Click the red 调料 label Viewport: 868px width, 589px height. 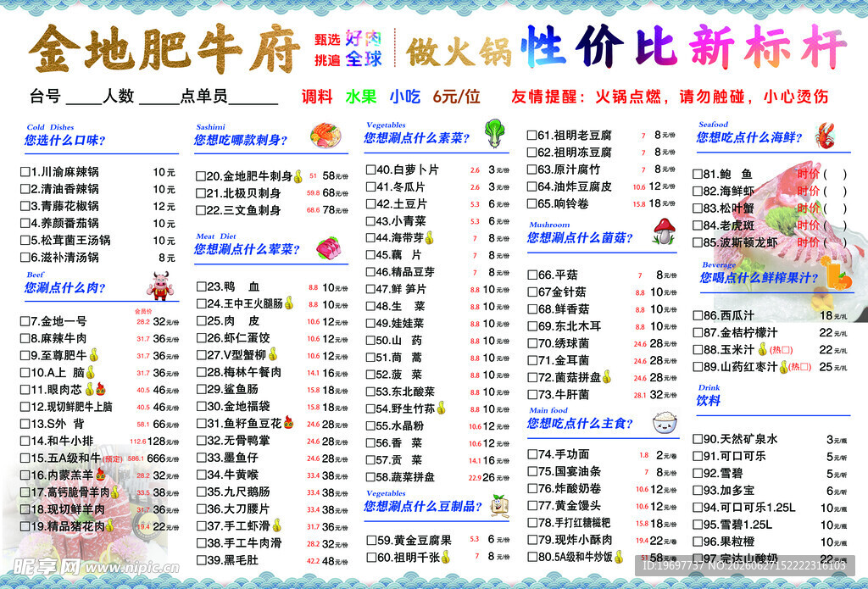point(317,97)
